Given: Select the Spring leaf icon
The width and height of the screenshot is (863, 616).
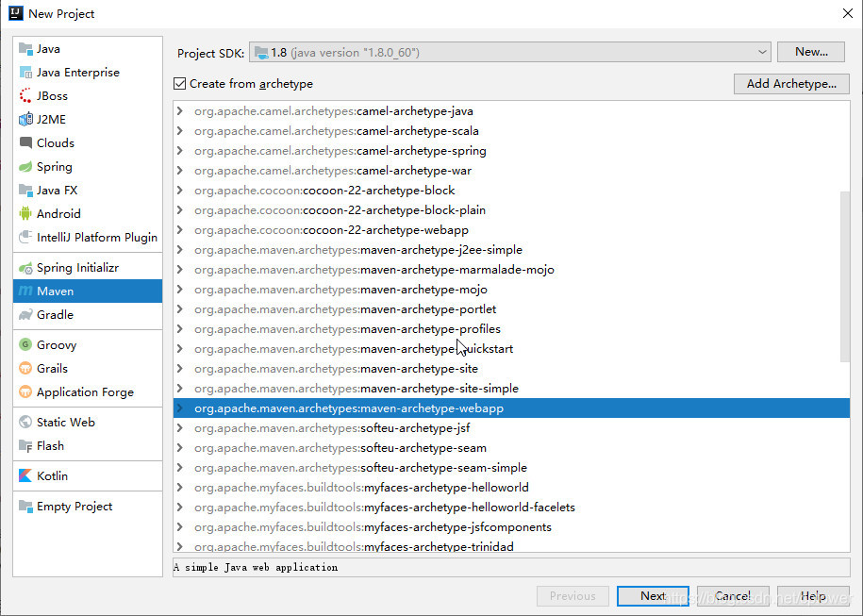Looking at the screenshot, I should pyautogui.click(x=25, y=167).
